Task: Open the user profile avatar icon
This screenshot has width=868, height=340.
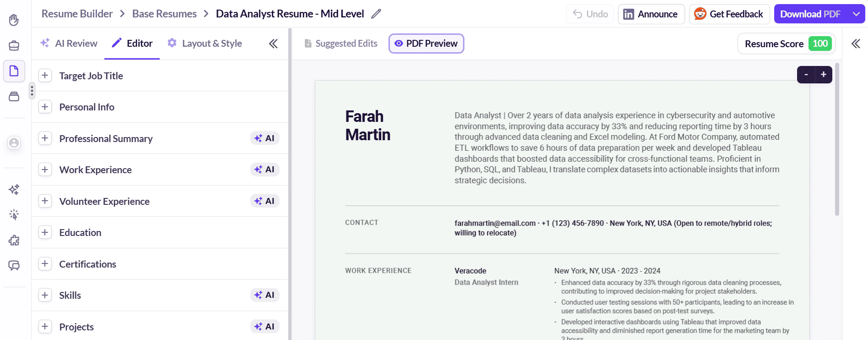Action: pyautogui.click(x=14, y=143)
